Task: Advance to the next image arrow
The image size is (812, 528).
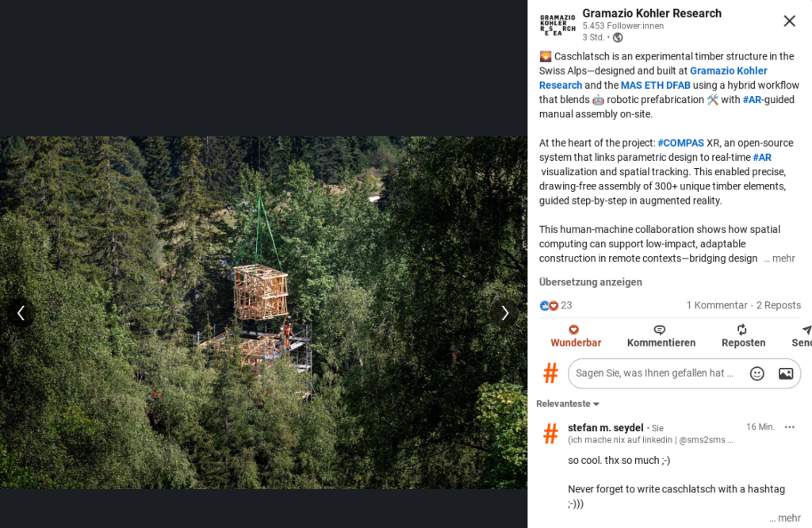Action: click(505, 313)
